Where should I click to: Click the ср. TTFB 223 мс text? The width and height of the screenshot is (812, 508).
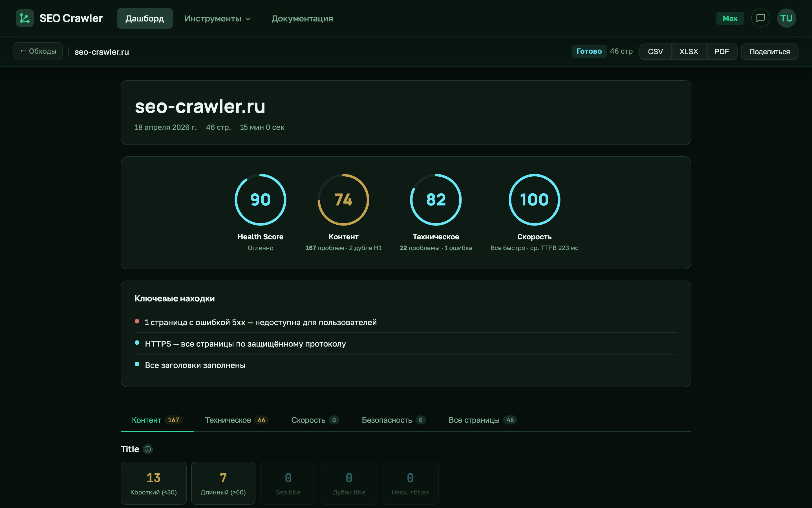(x=554, y=248)
